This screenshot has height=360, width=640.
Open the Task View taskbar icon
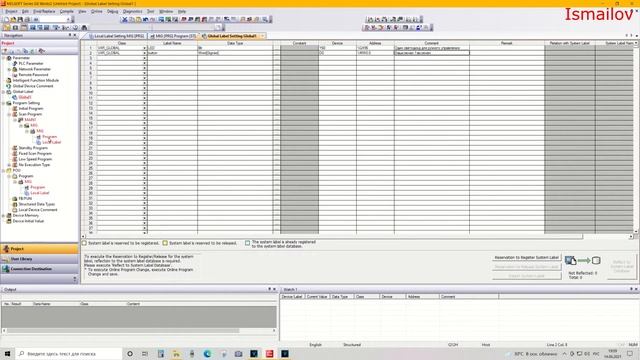pyautogui.click(x=145, y=353)
